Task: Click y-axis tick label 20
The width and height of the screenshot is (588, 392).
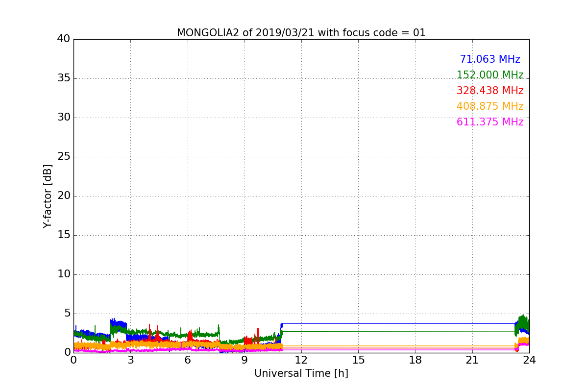Action: (64, 196)
